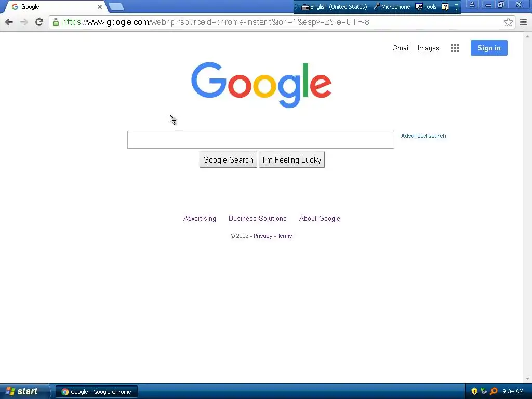The height and width of the screenshot is (399, 532).
Task: Open Gmail link
Action: 401,48
